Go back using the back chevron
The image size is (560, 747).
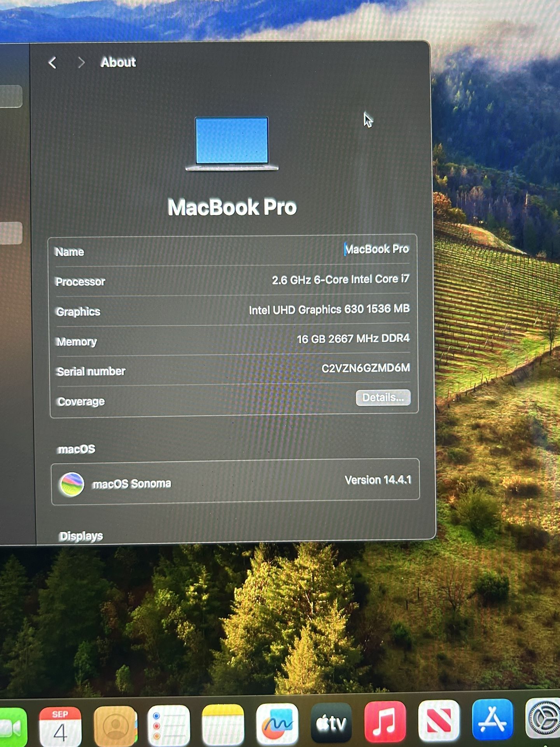click(x=52, y=62)
